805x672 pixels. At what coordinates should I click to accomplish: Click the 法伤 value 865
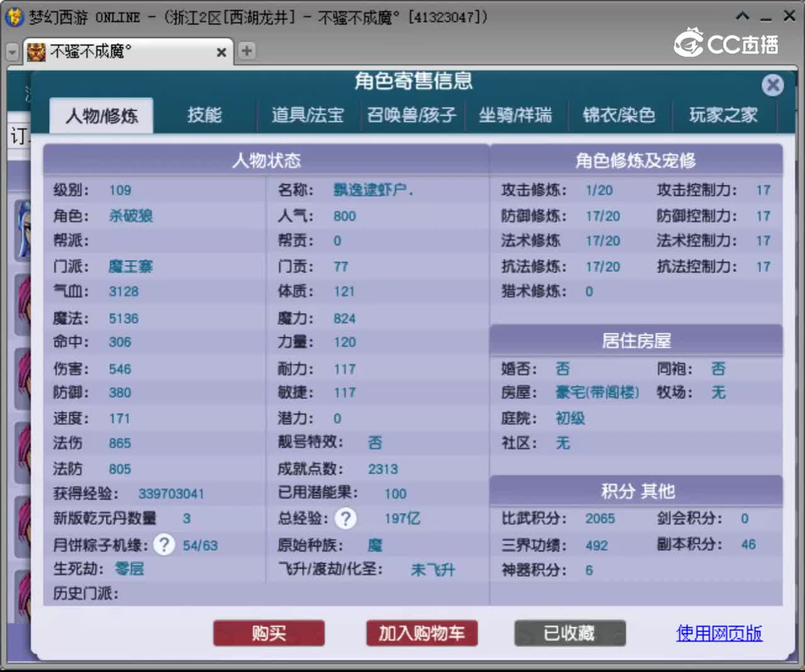pyautogui.click(x=120, y=443)
